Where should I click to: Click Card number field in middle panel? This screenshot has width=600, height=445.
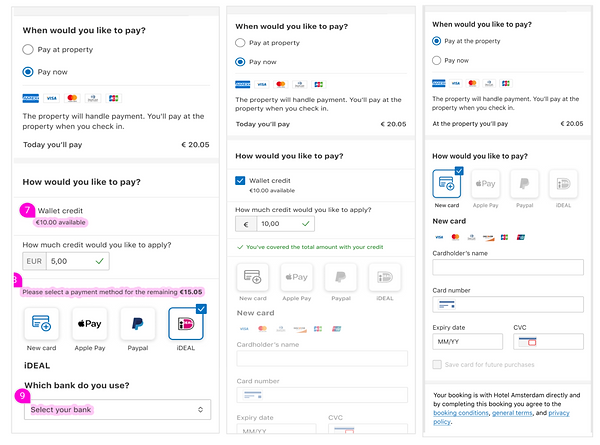(x=322, y=395)
